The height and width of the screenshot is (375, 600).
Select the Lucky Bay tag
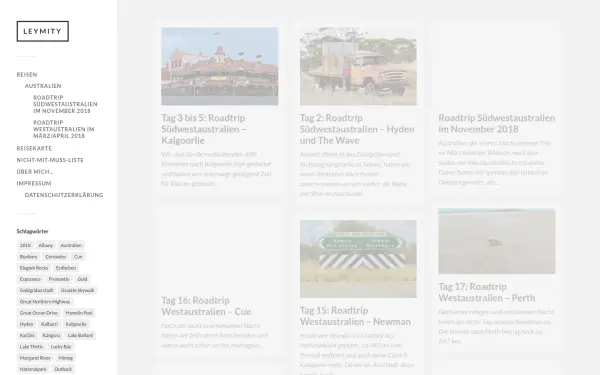(61, 347)
